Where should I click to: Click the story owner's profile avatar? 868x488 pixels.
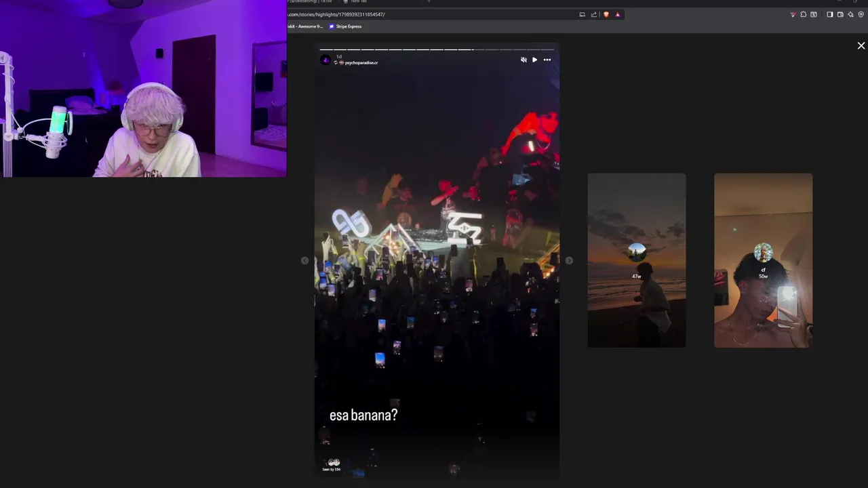click(325, 60)
